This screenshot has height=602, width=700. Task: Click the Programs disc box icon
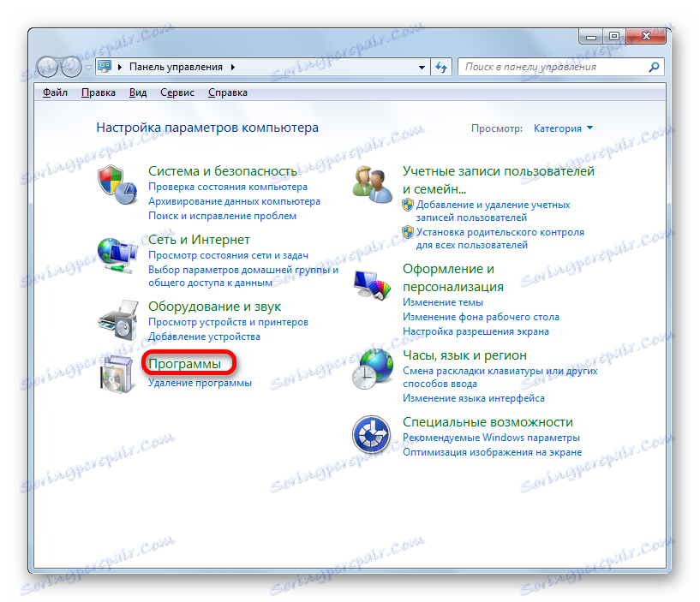pyautogui.click(x=117, y=374)
